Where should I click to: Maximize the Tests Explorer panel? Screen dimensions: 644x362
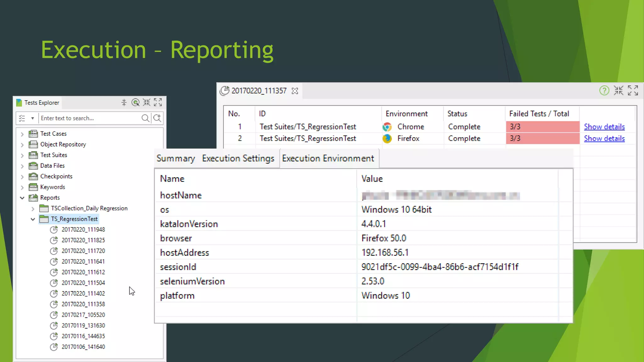(x=158, y=102)
